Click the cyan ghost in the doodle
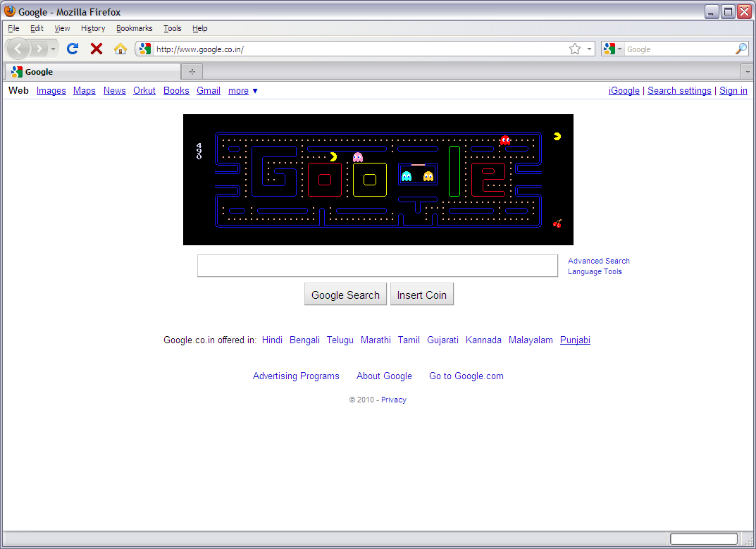Screen dimensions: 756x549 [407, 176]
